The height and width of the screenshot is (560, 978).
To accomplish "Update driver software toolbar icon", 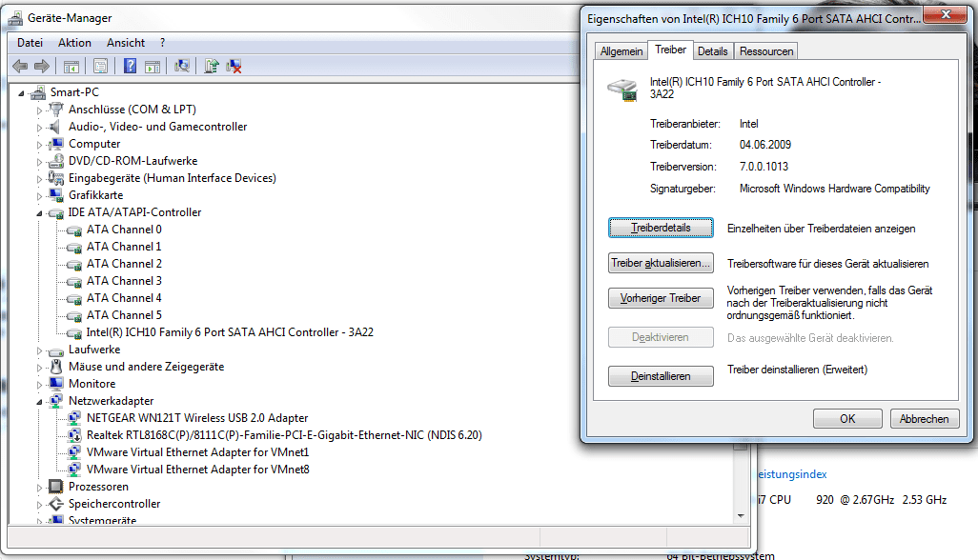I will pos(212,66).
